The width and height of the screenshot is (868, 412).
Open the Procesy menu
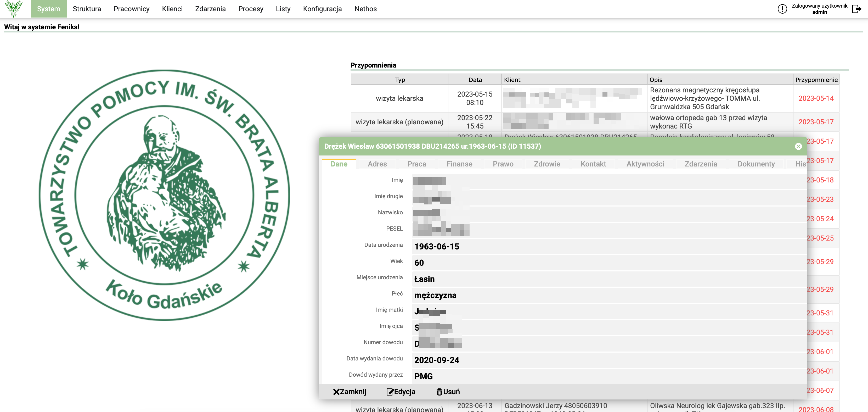point(251,9)
